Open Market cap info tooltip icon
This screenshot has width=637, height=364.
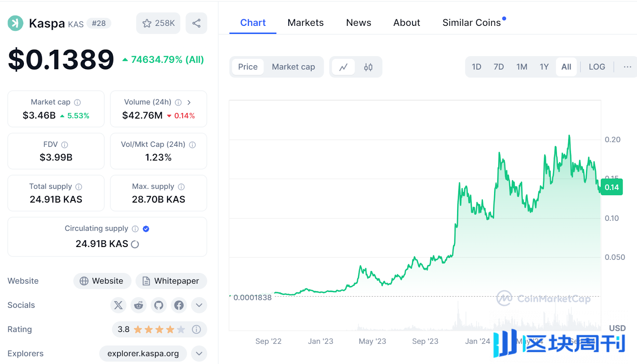[x=78, y=102]
